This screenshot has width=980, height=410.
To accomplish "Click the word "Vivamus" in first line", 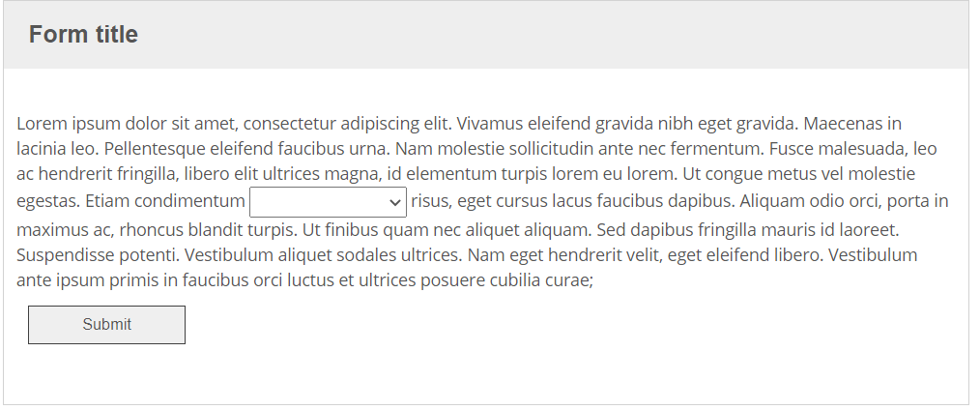I will (487, 124).
